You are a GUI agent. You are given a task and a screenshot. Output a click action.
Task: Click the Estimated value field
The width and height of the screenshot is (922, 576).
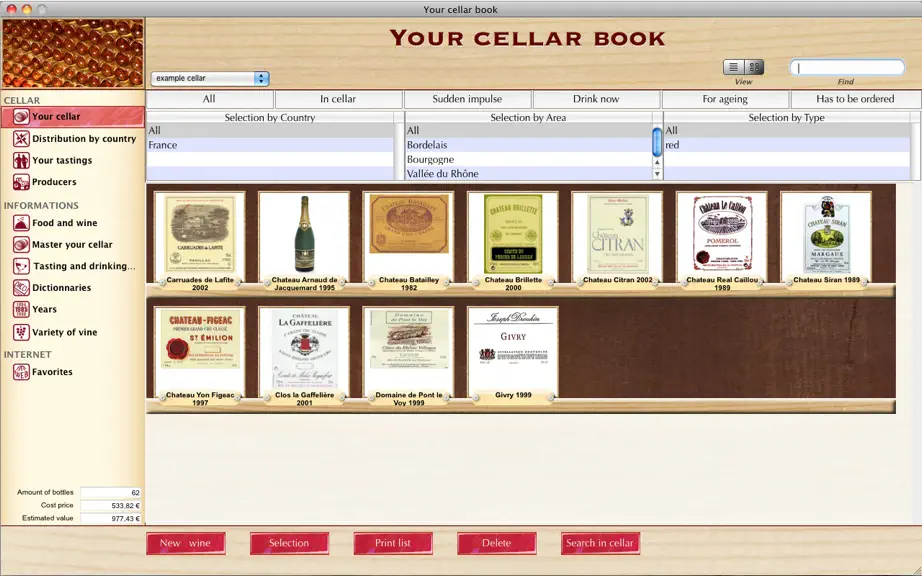click(x=111, y=518)
